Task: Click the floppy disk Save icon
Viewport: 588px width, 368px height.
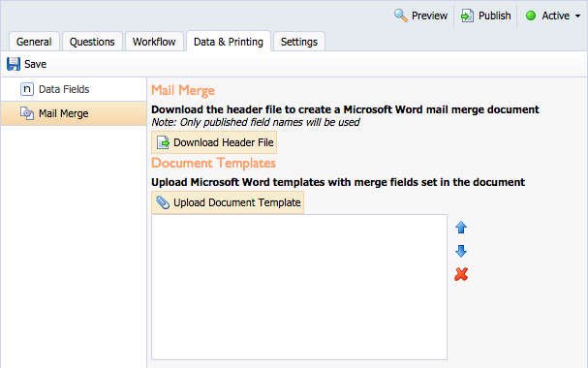Action: coord(14,64)
